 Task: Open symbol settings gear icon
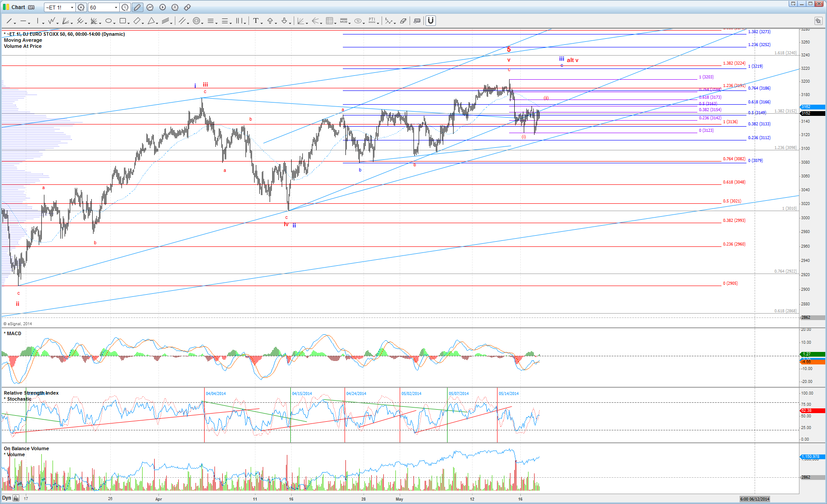tap(81, 7)
